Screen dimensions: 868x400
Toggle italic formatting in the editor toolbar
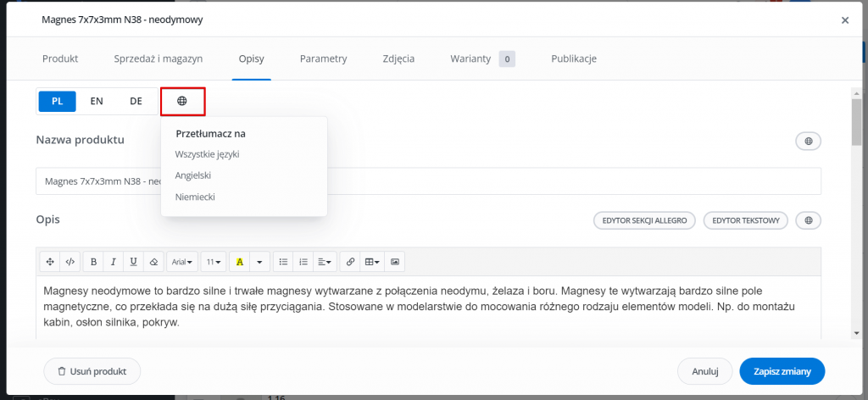tap(113, 262)
